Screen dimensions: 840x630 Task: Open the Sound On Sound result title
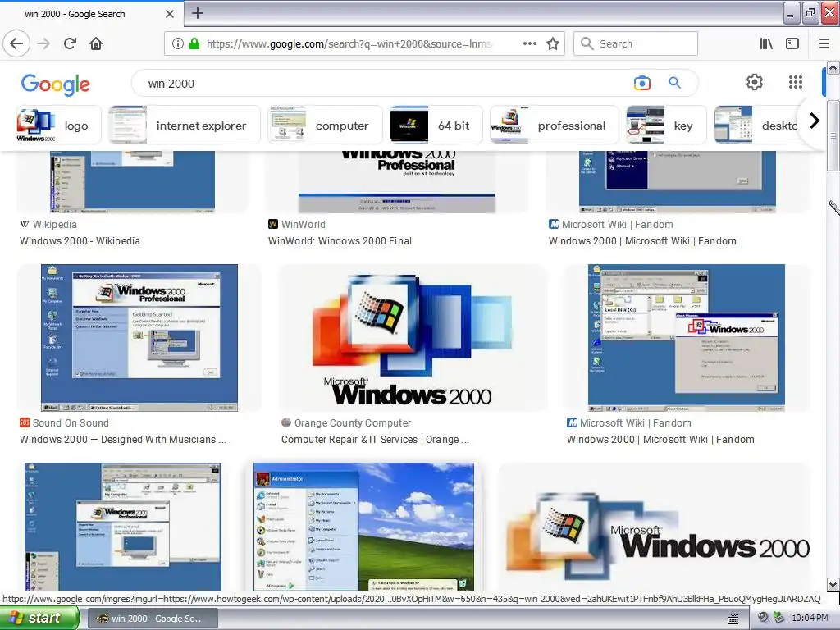coord(123,440)
